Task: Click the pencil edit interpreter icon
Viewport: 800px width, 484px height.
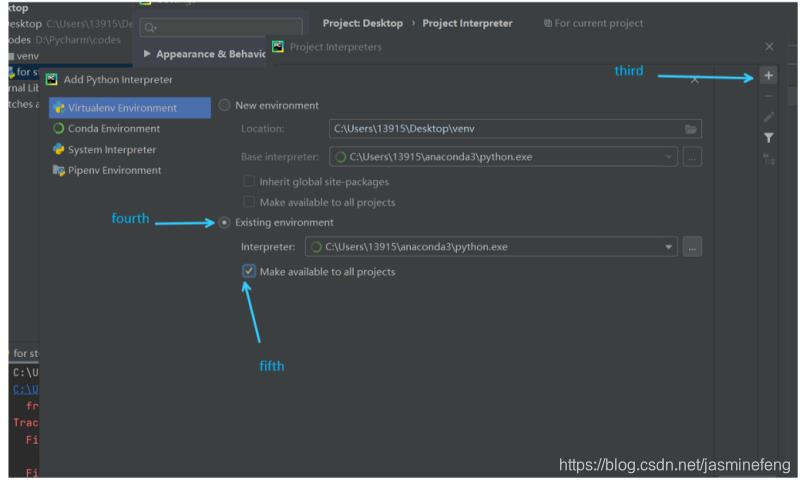Action: pyautogui.click(x=768, y=117)
